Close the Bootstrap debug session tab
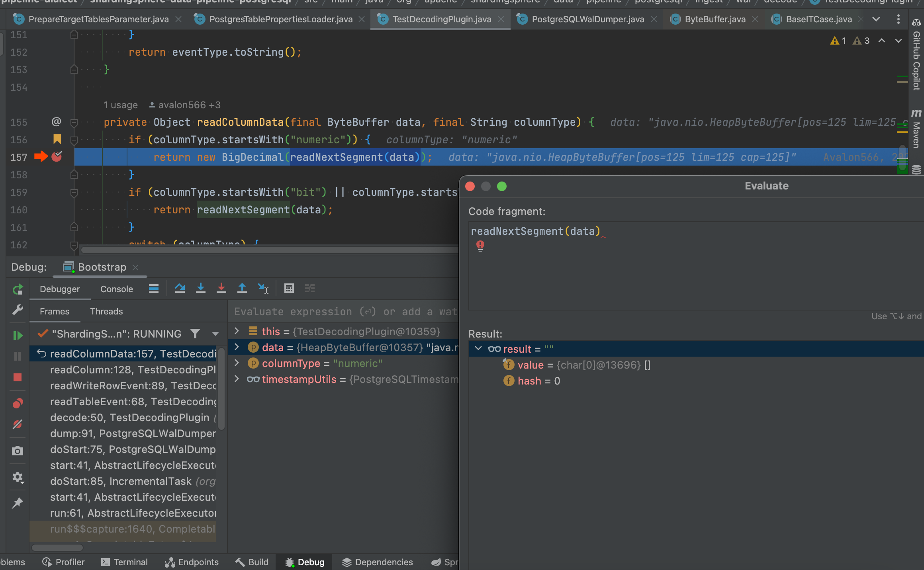Image resolution: width=924 pixels, height=570 pixels. coord(135,267)
